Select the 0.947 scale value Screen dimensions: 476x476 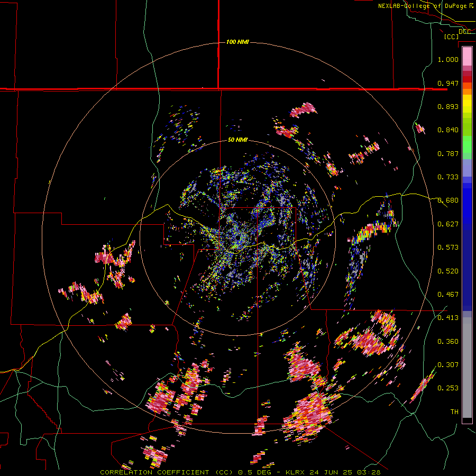tap(448, 83)
